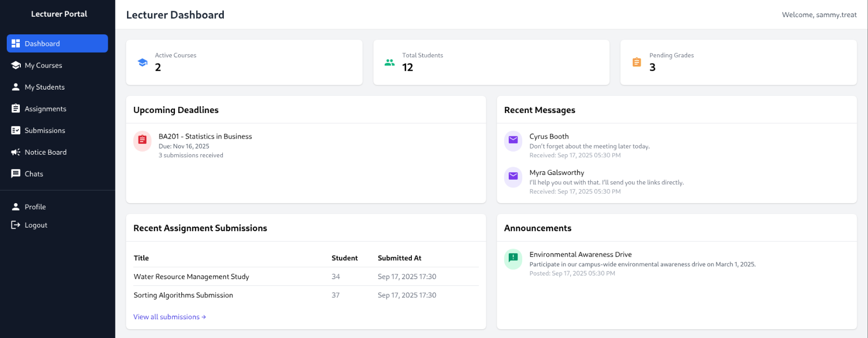This screenshot has width=868, height=338.
Task: Open the Active Courses stat card
Action: tap(244, 62)
